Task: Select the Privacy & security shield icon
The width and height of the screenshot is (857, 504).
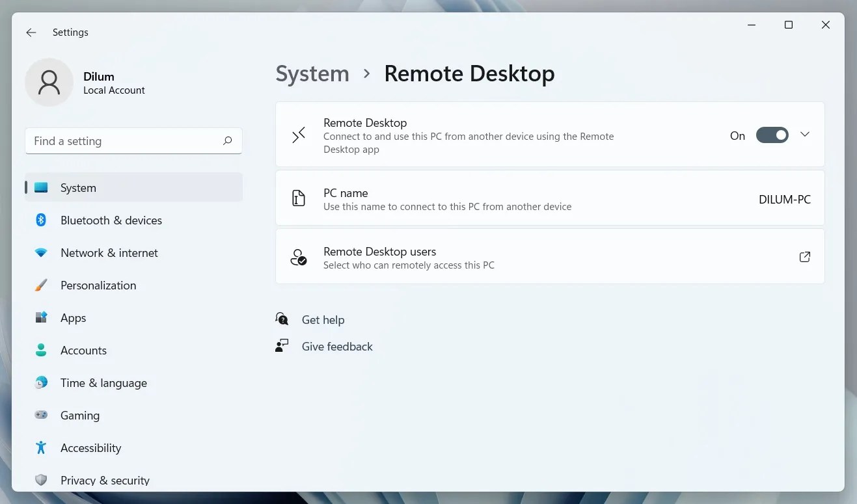Action: click(x=40, y=480)
